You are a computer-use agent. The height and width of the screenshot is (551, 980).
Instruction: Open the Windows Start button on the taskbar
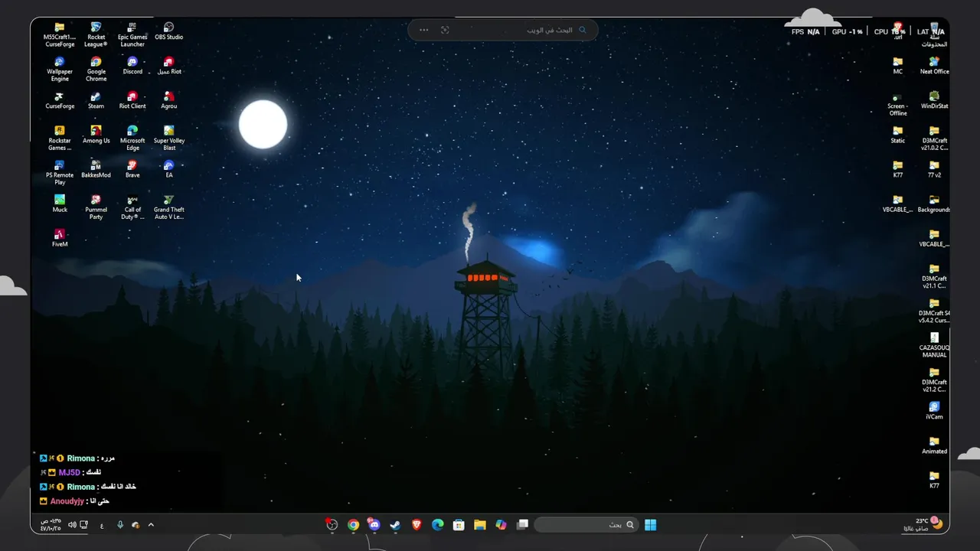[650, 524]
